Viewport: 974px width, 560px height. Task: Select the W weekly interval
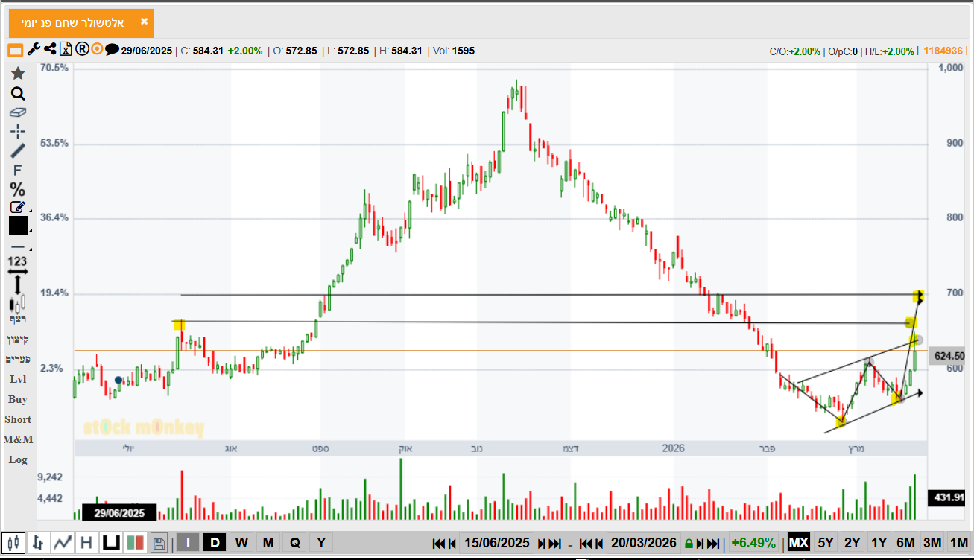[x=241, y=543]
